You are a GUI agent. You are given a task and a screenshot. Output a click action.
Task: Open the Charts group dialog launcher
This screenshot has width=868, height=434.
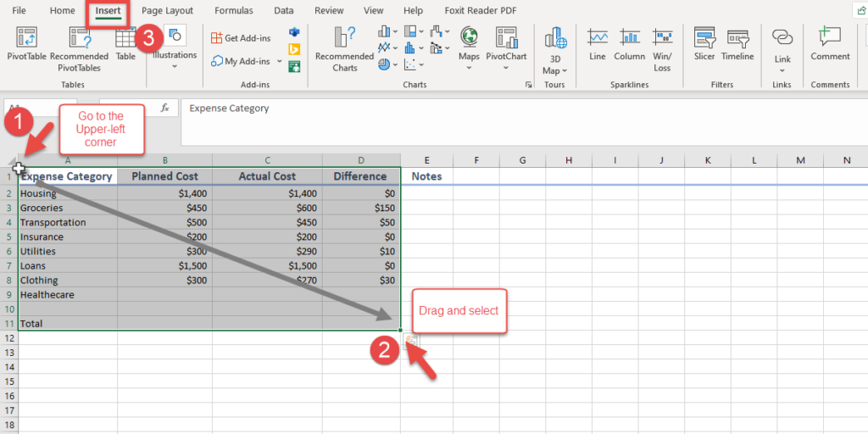[529, 85]
